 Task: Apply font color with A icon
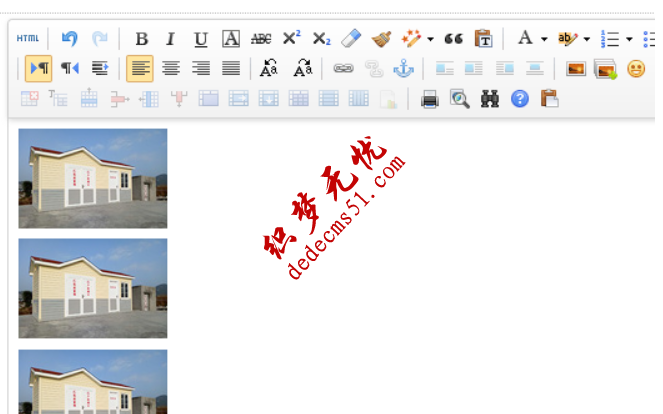525,38
